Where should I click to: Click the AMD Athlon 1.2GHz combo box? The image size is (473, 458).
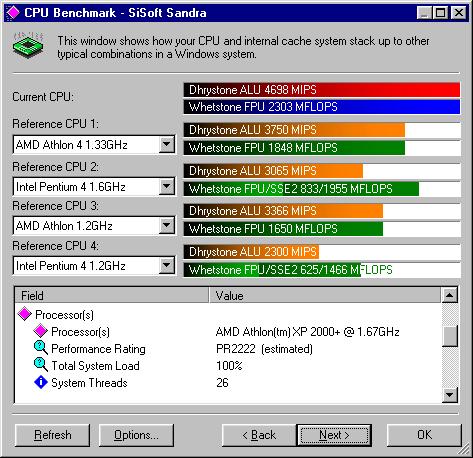pyautogui.click(x=94, y=226)
